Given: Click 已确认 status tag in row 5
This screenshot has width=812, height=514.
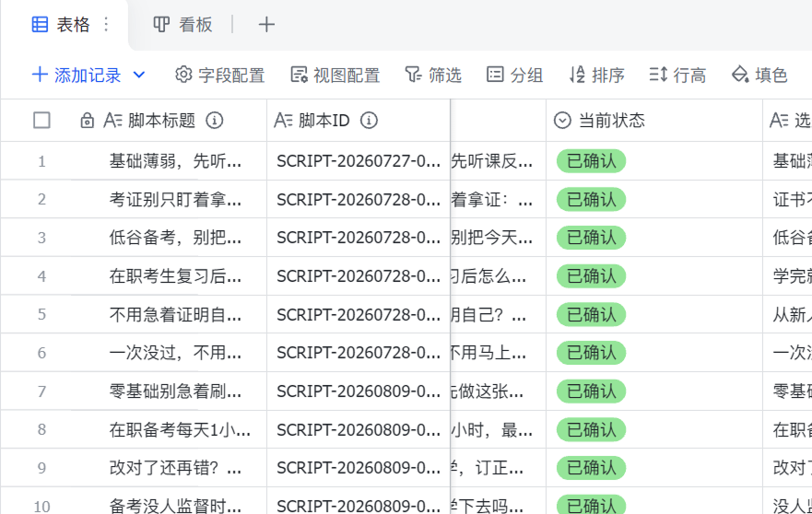Looking at the screenshot, I should [x=591, y=314].
